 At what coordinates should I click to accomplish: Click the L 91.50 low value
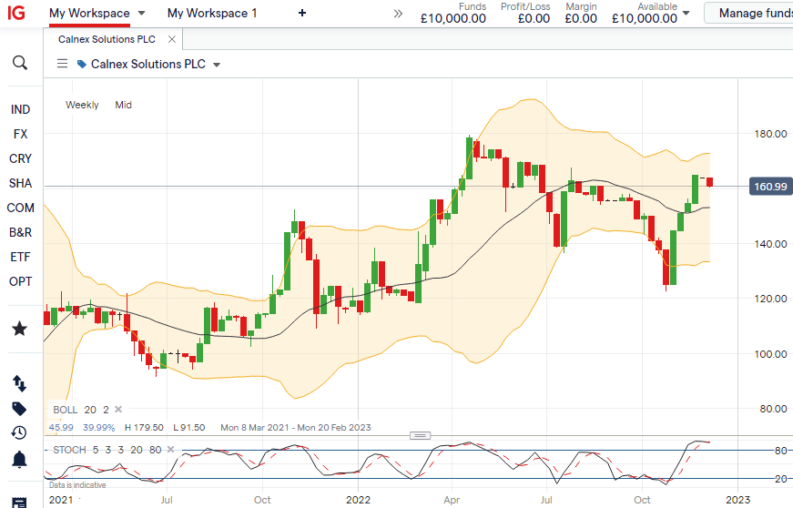(x=189, y=428)
